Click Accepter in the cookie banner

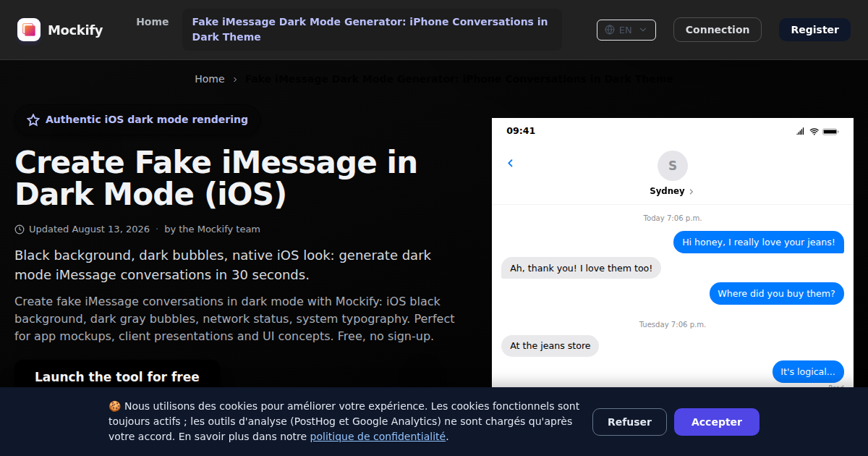[717, 422]
